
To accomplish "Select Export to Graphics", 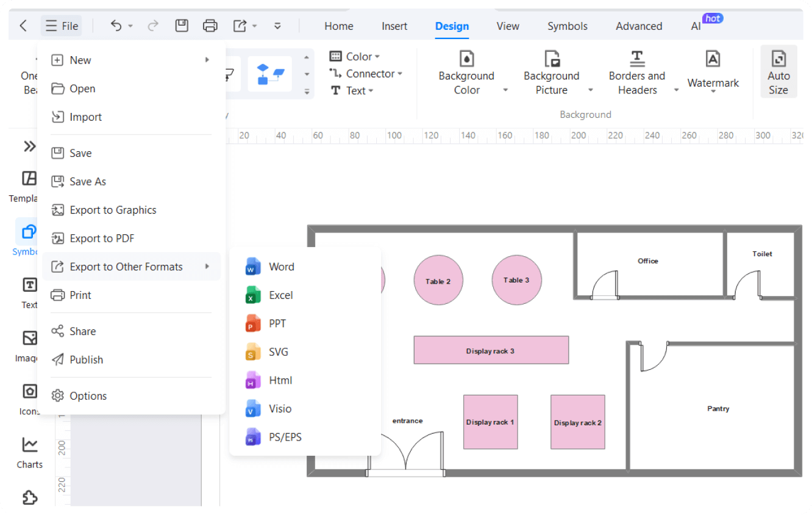I will click(131, 210).
